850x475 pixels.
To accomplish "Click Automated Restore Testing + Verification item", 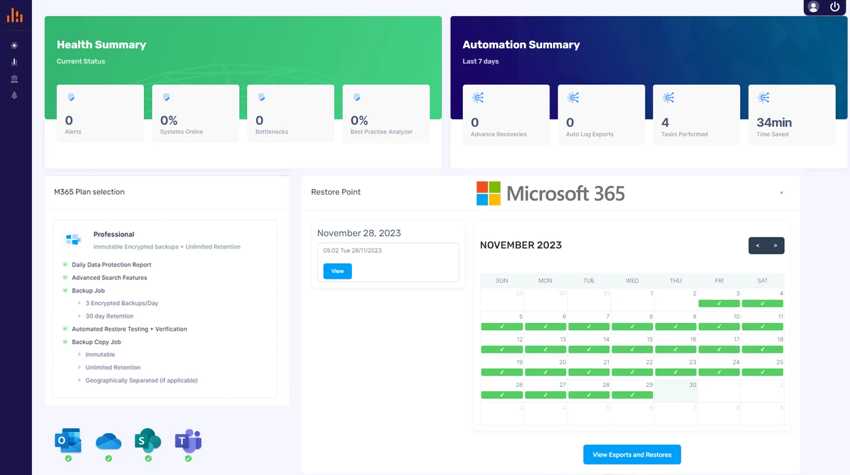I will click(x=130, y=329).
